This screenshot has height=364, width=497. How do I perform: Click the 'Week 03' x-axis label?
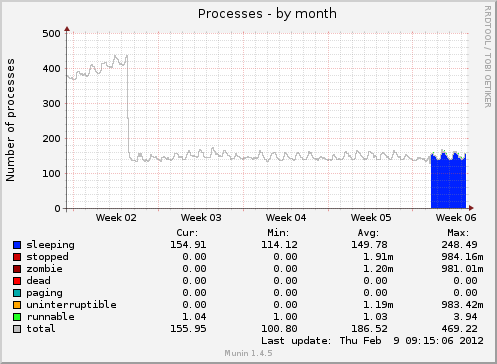[201, 218]
